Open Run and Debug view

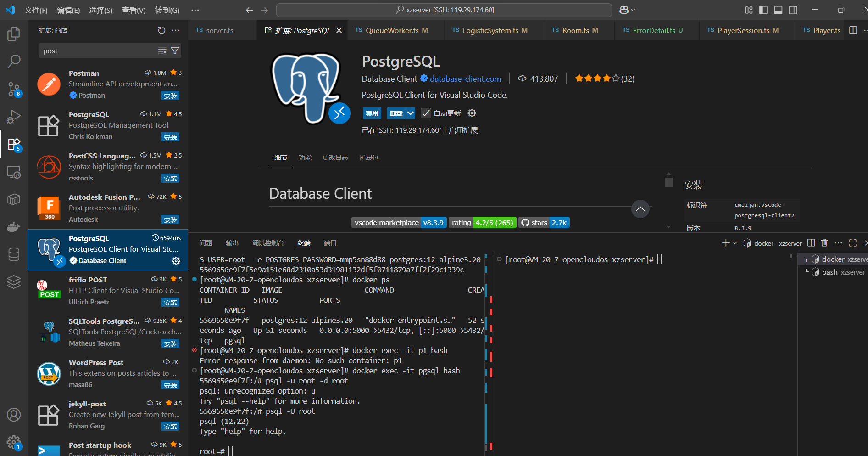tap(14, 117)
